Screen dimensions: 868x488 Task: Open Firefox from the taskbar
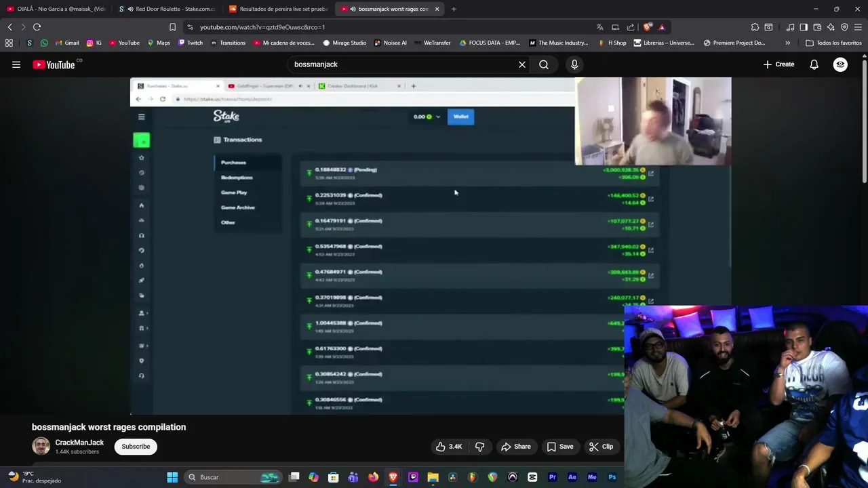(373, 477)
